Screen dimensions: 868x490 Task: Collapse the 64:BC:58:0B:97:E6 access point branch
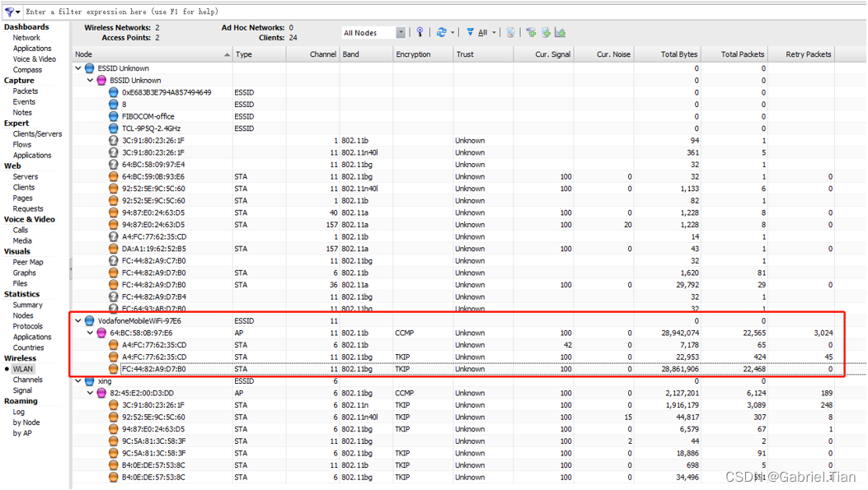pos(90,333)
